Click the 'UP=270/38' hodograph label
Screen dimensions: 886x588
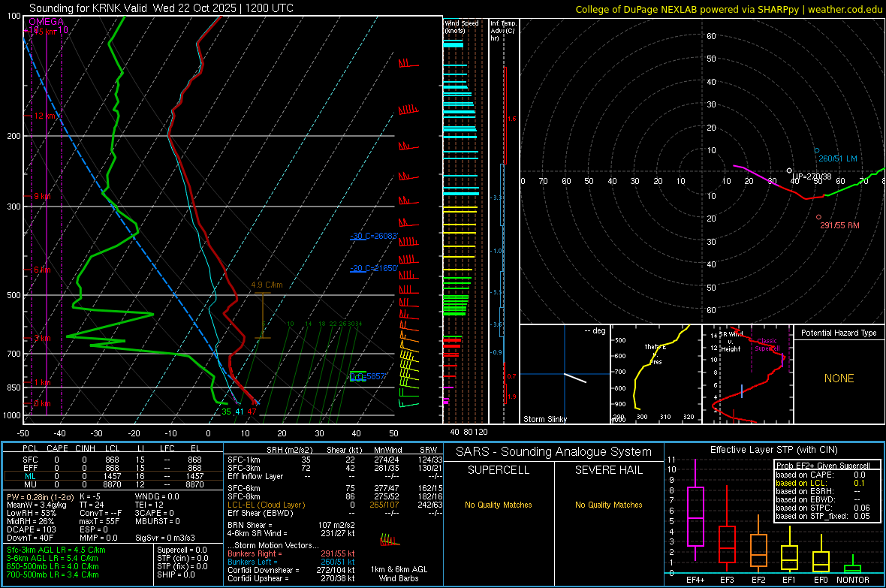pos(812,177)
